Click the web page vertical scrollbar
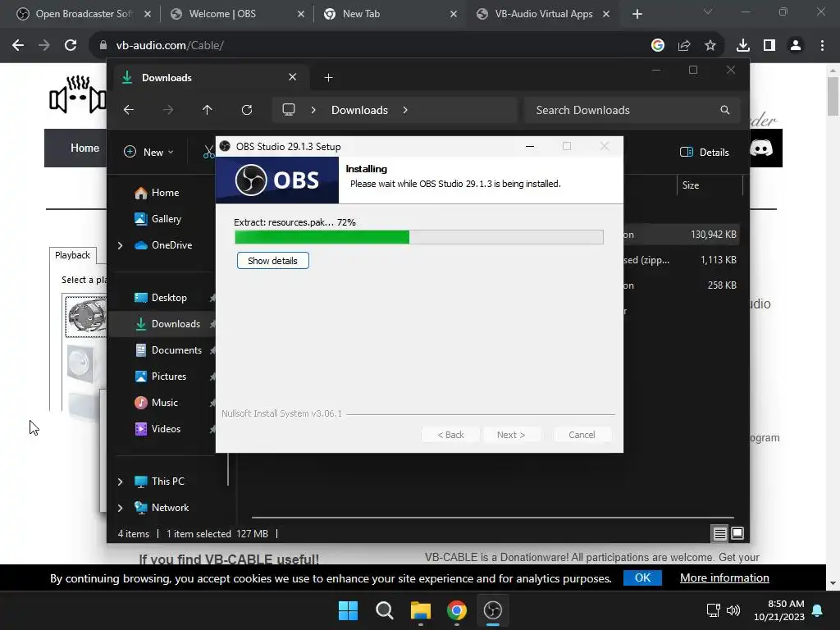 pyautogui.click(x=833, y=97)
